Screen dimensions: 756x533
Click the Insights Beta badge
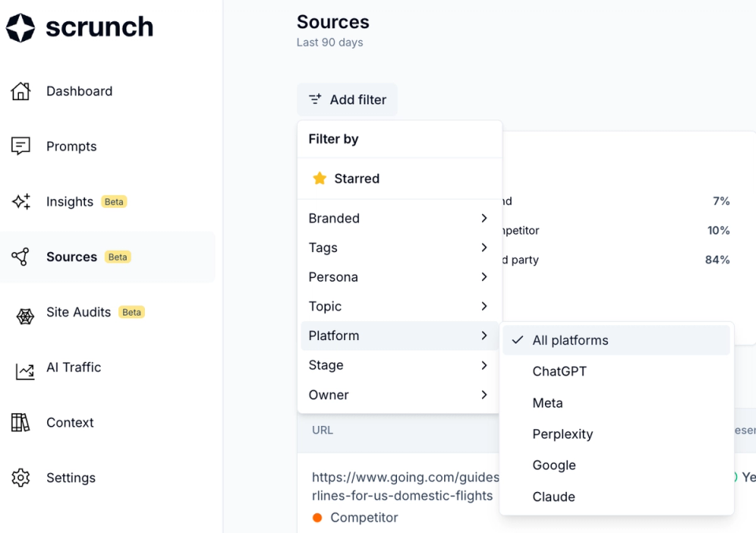tap(113, 202)
